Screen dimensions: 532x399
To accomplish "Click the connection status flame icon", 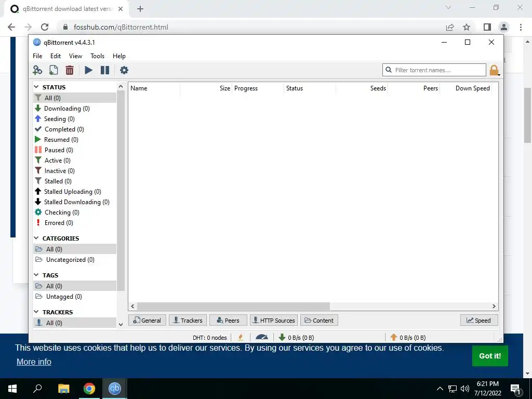I will pyautogui.click(x=241, y=337).
